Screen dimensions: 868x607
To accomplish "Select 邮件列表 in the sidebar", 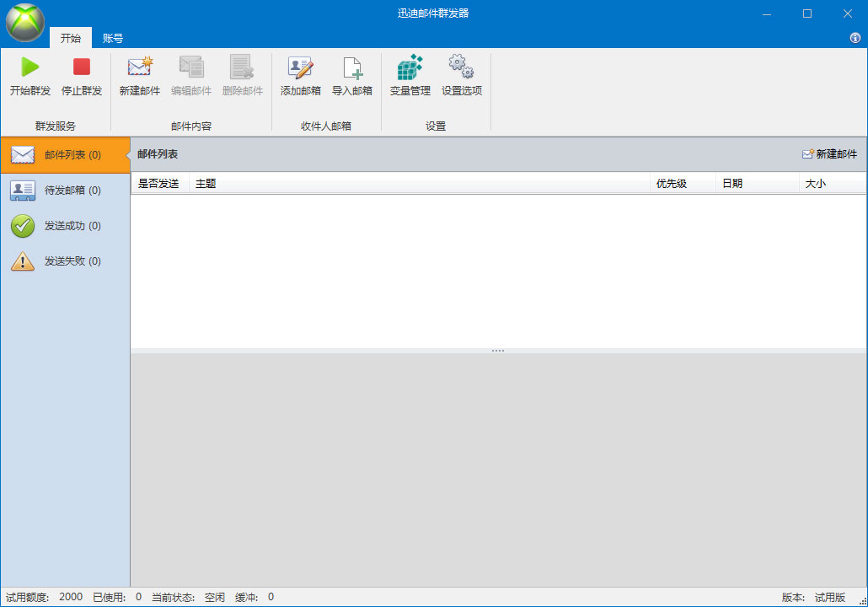I will click(x=59, y=154).
